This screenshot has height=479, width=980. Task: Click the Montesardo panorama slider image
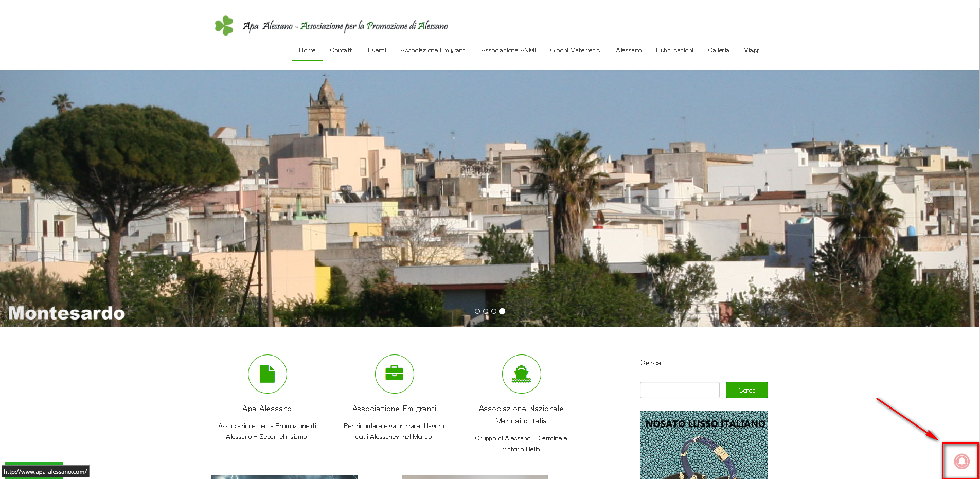[490, 198]
